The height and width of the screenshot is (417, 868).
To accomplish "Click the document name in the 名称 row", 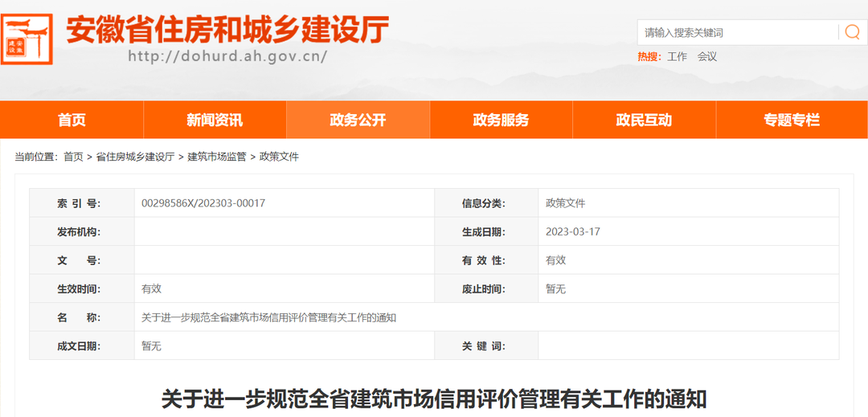I will click(268, 317).
